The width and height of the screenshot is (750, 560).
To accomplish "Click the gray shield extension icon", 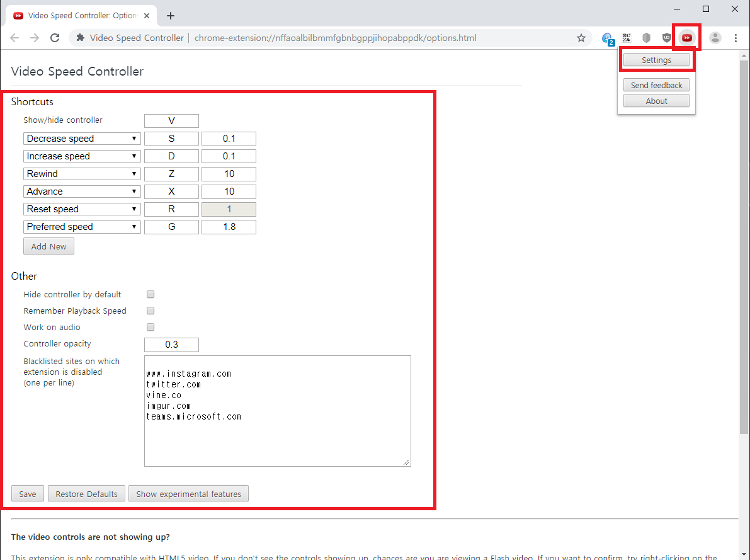I will pyautogui.click(x=646, y=38).
